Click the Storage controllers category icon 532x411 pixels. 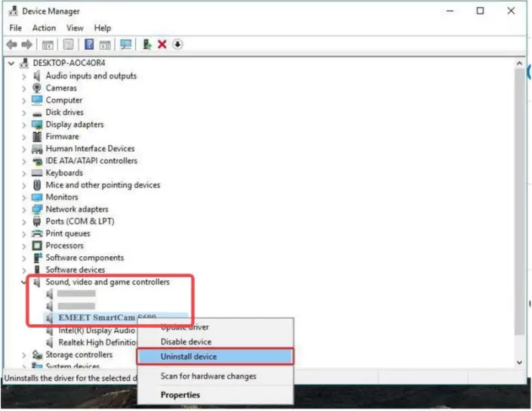(x=37, y=354)
